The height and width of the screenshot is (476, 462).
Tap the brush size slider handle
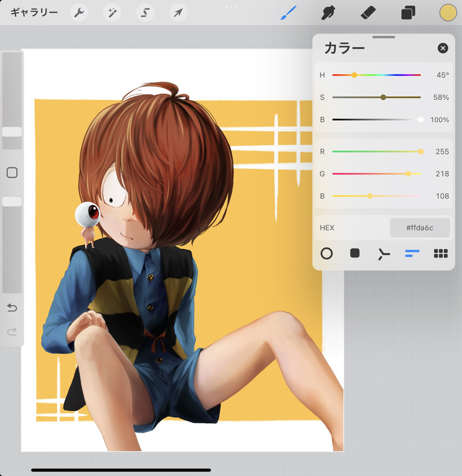coord(12,132)
